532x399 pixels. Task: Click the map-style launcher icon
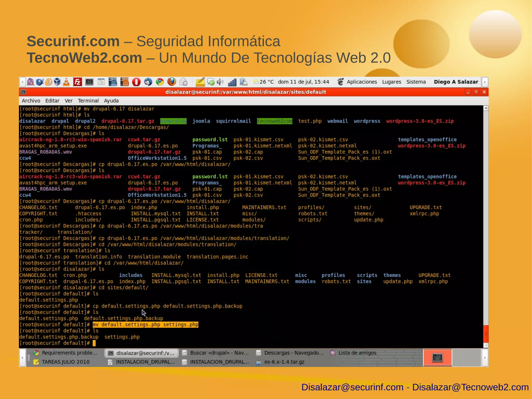click(101, 82)
